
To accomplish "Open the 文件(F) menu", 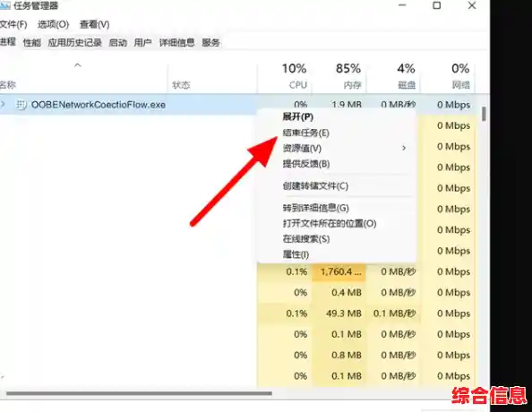I will pyautogui.click(x=13, y=24).
